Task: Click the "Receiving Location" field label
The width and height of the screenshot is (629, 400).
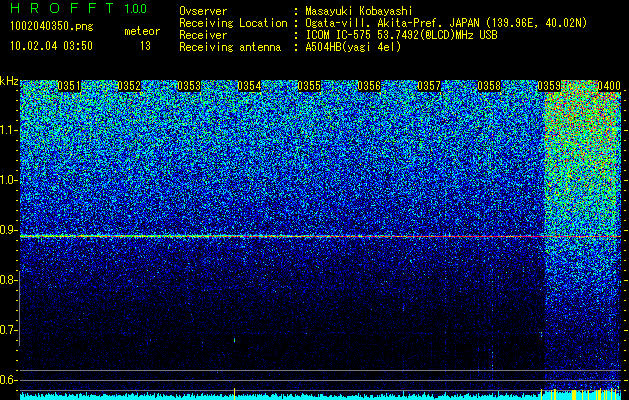Action: [x=233, y=23]
